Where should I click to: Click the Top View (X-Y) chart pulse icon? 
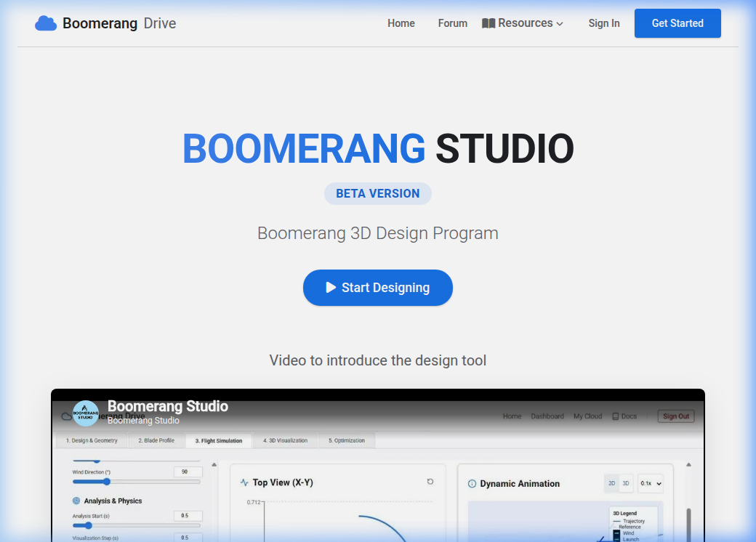pos(244,482)
